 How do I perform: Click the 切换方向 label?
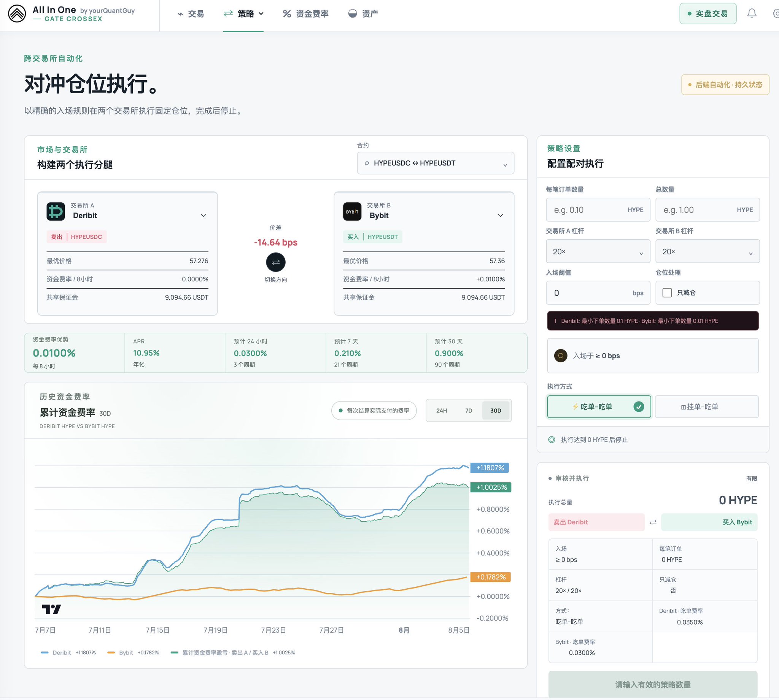(x=275, y=279)
